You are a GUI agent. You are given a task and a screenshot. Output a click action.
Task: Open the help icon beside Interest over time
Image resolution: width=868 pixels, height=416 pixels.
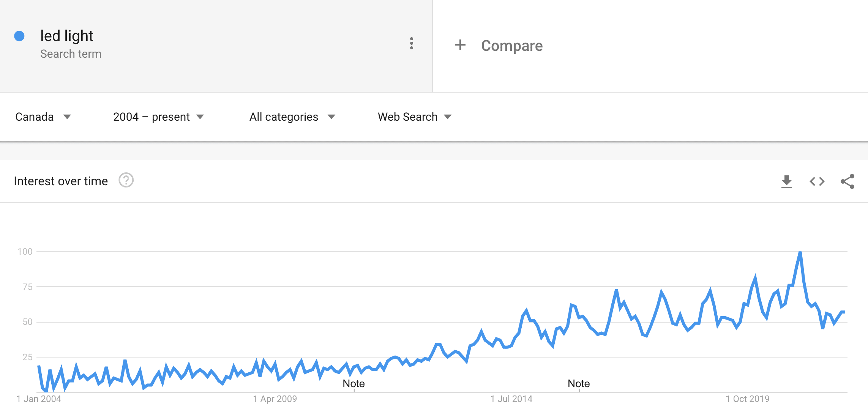pyautogui.click(x=126, y=180)
